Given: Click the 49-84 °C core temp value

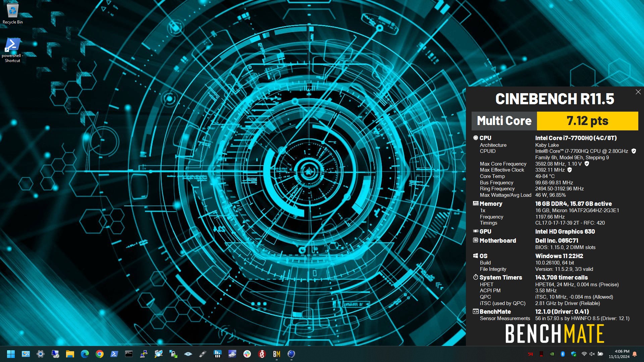Looking at the screenshot, I should 545,176.
